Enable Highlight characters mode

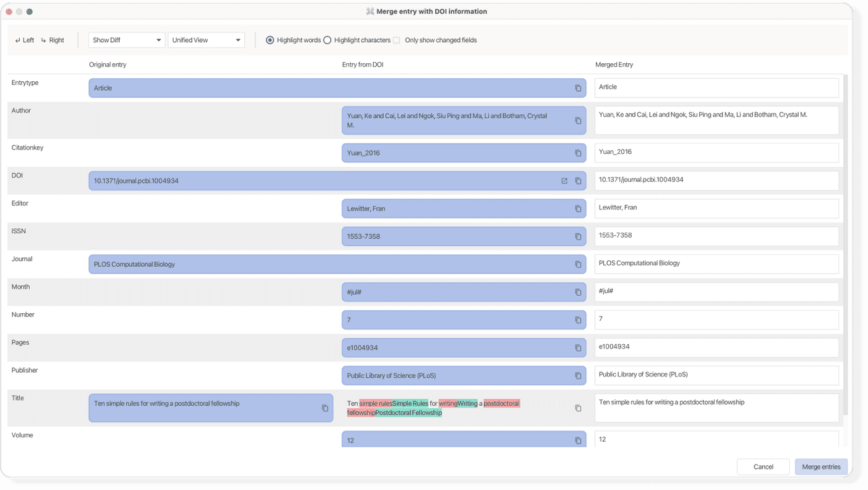tap(327, 40)
